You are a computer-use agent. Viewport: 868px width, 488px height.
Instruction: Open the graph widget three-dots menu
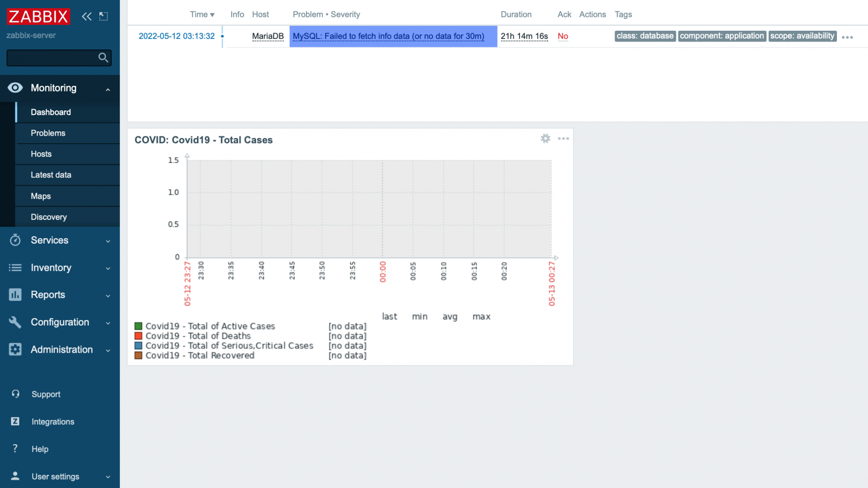click(563, 138)
